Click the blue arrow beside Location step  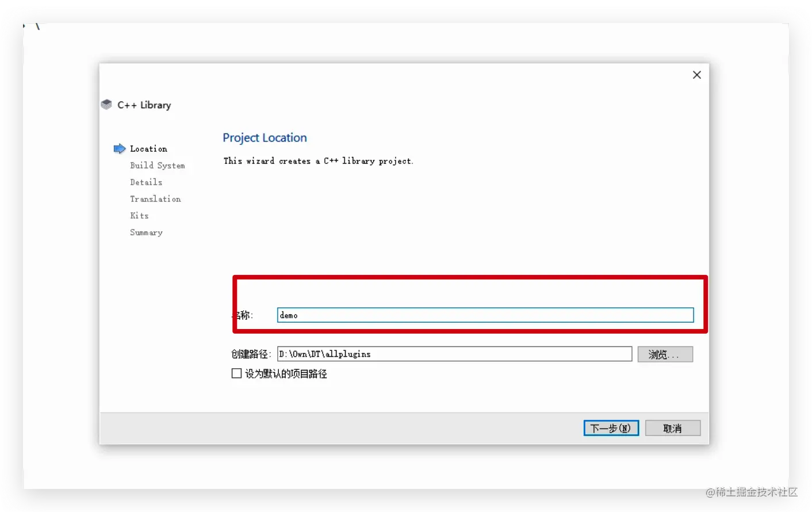pos(120,149)
